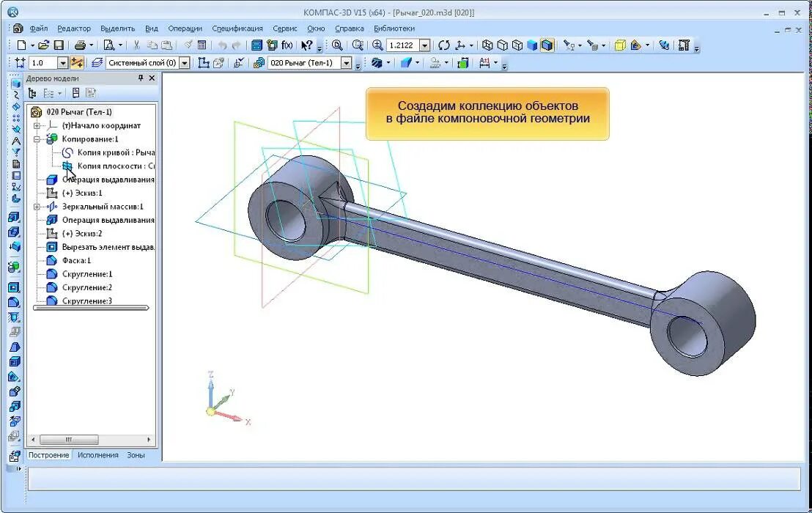Open a file with the folder icon

[x=43, y=45]
